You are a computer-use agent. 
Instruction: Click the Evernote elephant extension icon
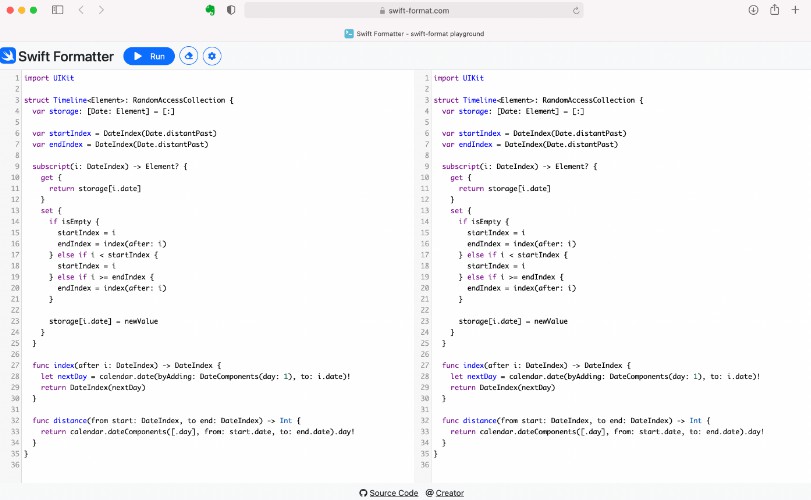[210, 10]
